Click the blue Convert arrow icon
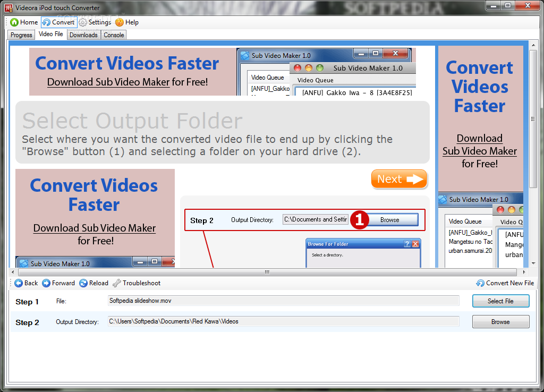The height and width of the screenshot is (392, 544). (47, 22)
